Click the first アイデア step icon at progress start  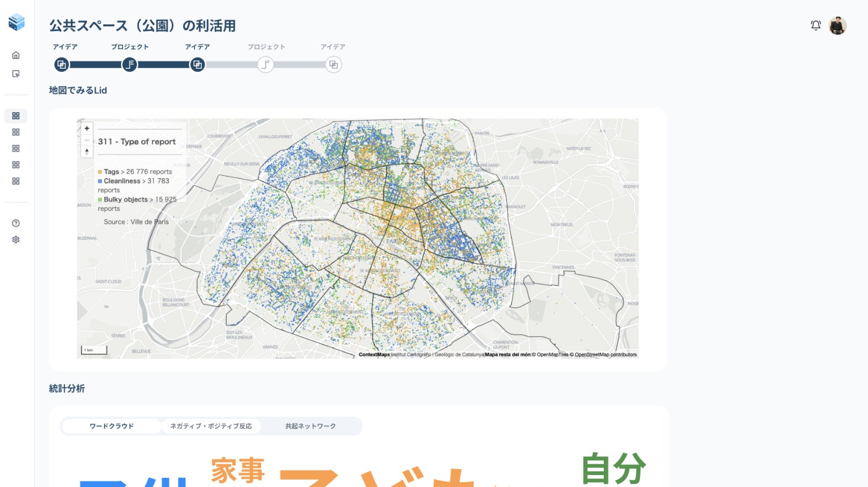click(62, 65)
